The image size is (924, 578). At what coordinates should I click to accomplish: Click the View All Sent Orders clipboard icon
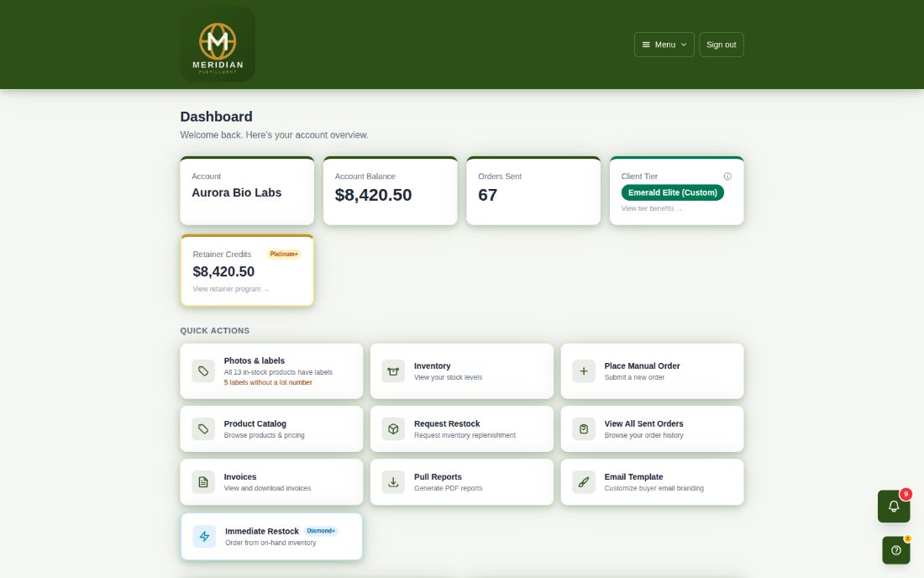[584, 429]
